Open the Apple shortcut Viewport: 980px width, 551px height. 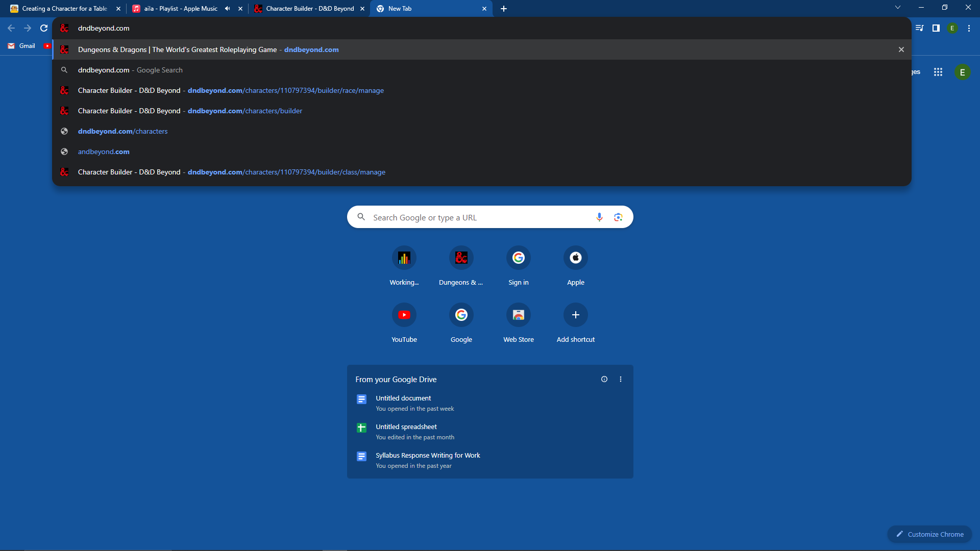pyautogui.click(x=575, y=258)
